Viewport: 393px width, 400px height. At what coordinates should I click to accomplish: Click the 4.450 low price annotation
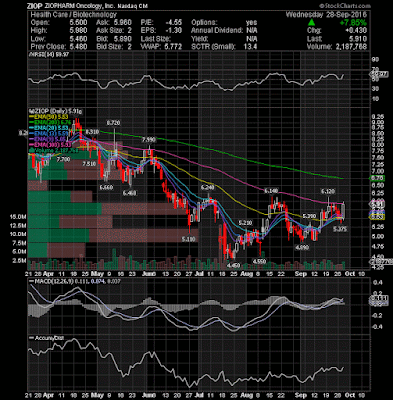[x=233, y=265]
